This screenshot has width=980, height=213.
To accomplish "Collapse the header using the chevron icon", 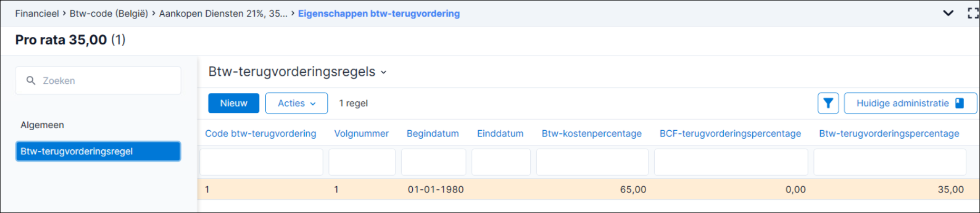I will click(x=948, y=13).
